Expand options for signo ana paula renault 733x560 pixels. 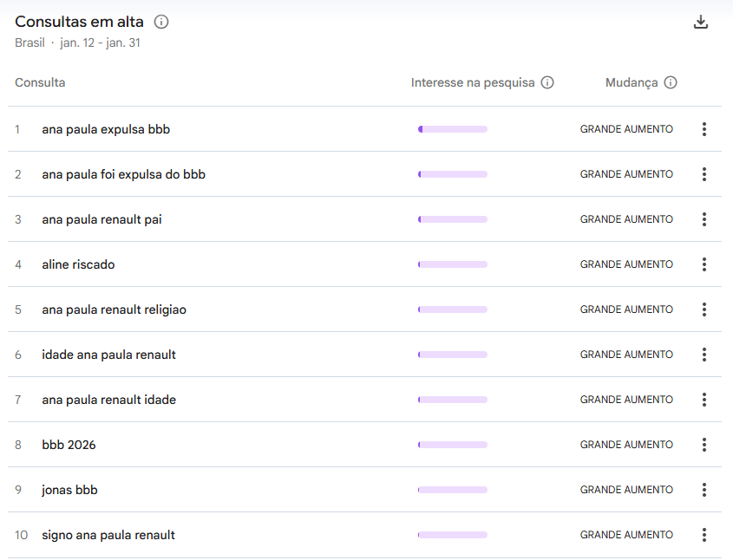[x=704, y=535]
